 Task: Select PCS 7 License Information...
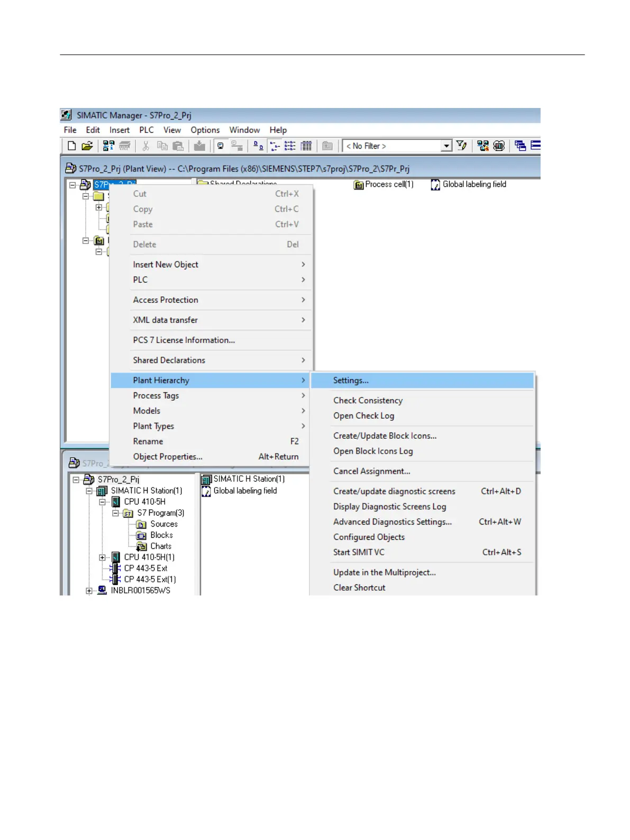pyautogui.click(x=211, y=340)
